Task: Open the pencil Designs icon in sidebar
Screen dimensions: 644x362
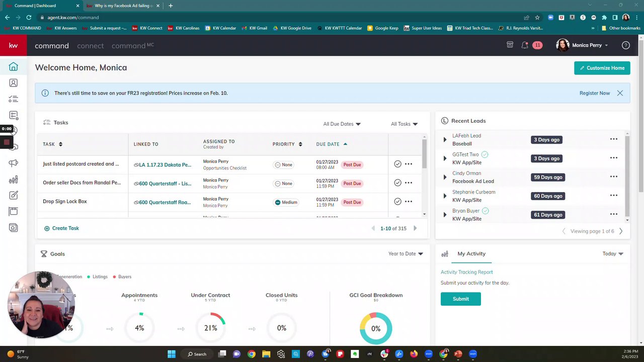Action: tap(14, 196)
